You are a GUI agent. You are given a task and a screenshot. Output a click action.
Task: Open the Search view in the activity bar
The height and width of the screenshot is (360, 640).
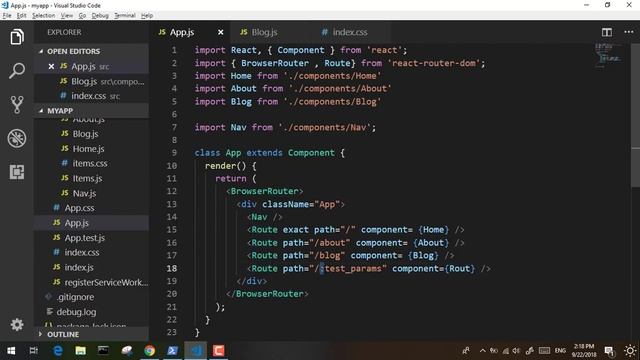pos(17,71)
